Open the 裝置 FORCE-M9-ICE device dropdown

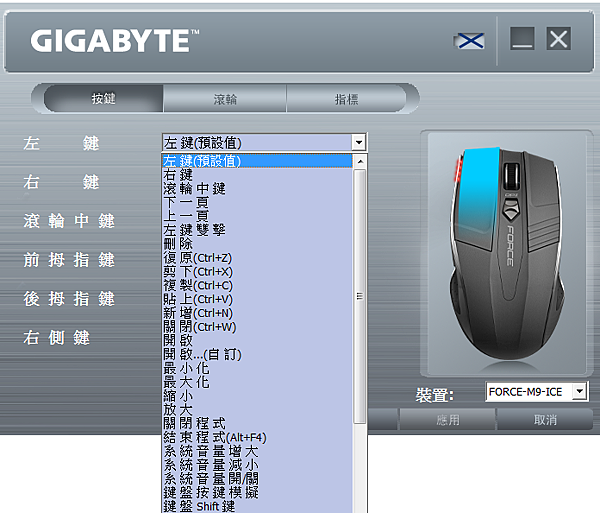tap(579, 391)
